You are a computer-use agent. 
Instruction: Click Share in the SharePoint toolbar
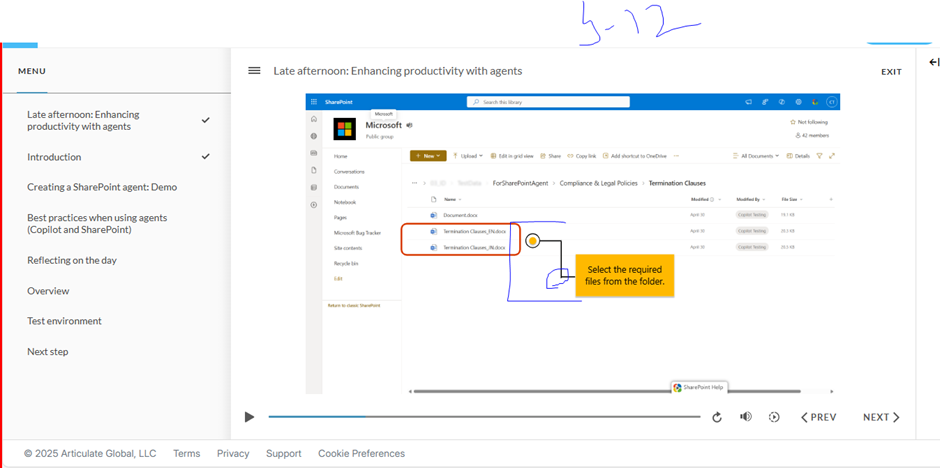tap(550, 156)
